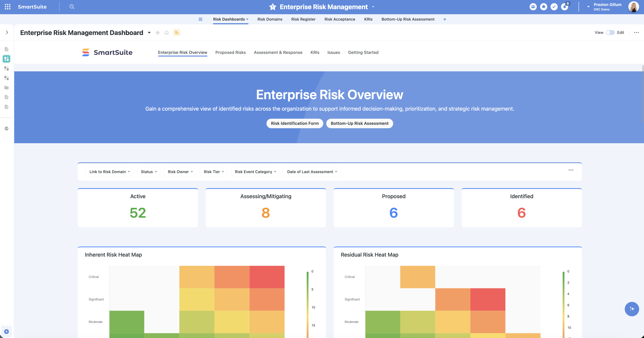Open favorites star circle icon in header

click(x=543, y=7)
